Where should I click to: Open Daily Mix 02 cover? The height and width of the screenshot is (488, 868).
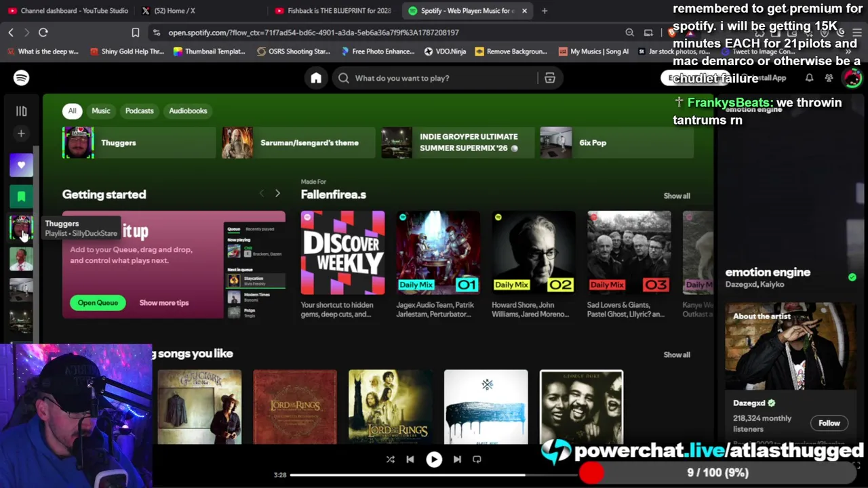click(534, 253)
